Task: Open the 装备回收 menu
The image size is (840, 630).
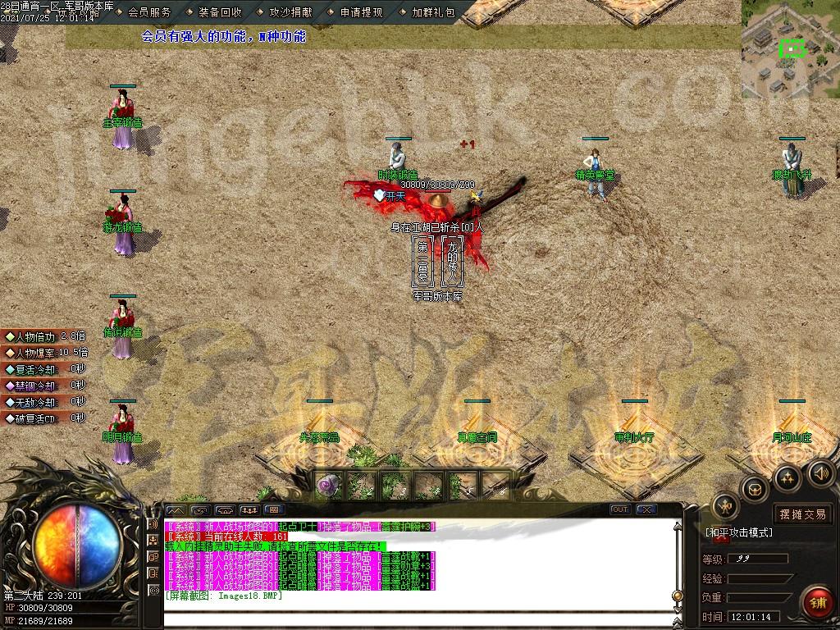Action: click(x=220, y=12)
